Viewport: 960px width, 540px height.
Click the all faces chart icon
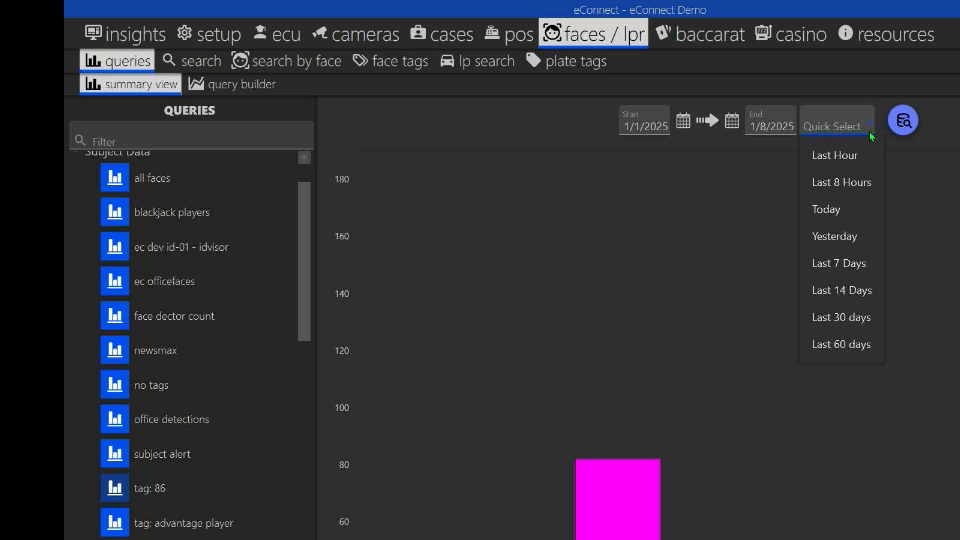tap(114, 178)
